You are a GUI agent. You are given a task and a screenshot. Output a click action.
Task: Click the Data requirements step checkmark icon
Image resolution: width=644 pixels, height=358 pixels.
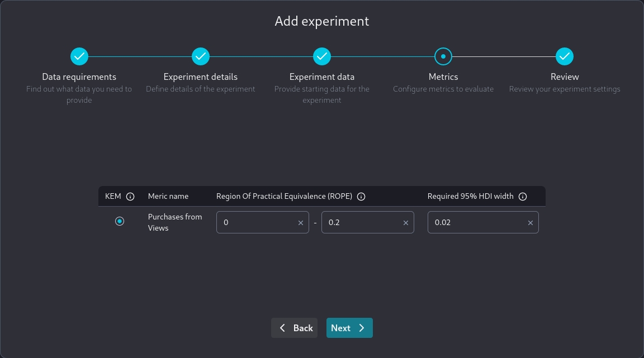79,56
